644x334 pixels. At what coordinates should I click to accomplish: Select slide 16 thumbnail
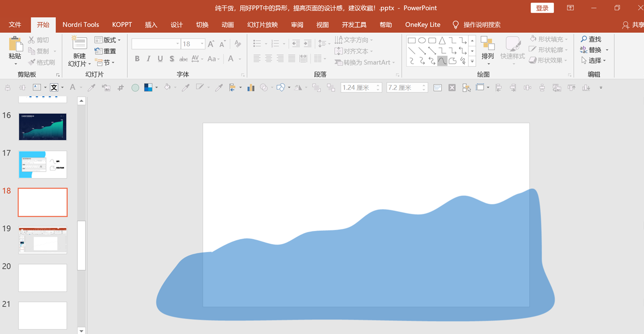[x=43, y=127]
